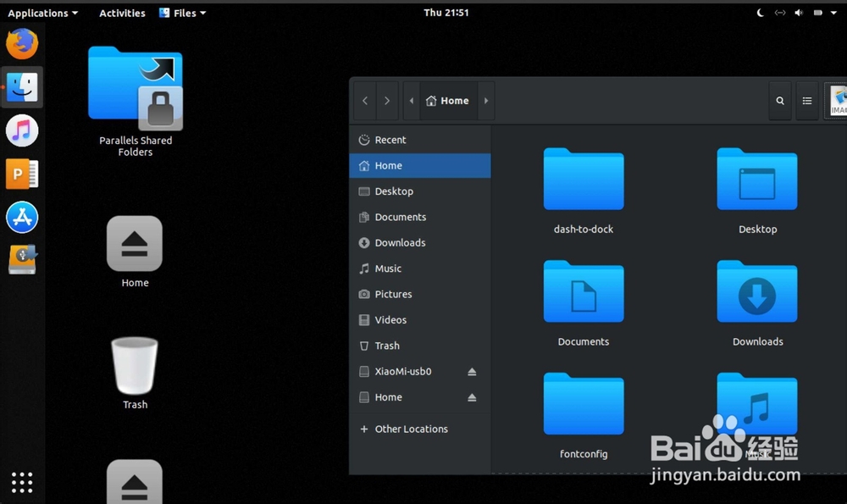Select Documents in the sidebar
This screenshot has width=847, height=504.
click(x=420, y=217)
